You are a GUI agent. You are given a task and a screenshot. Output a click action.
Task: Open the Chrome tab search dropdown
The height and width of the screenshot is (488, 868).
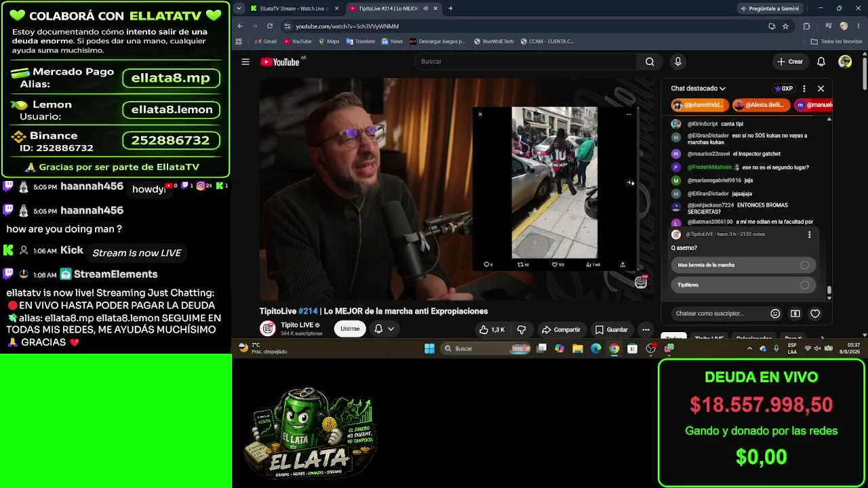[239, 9]
